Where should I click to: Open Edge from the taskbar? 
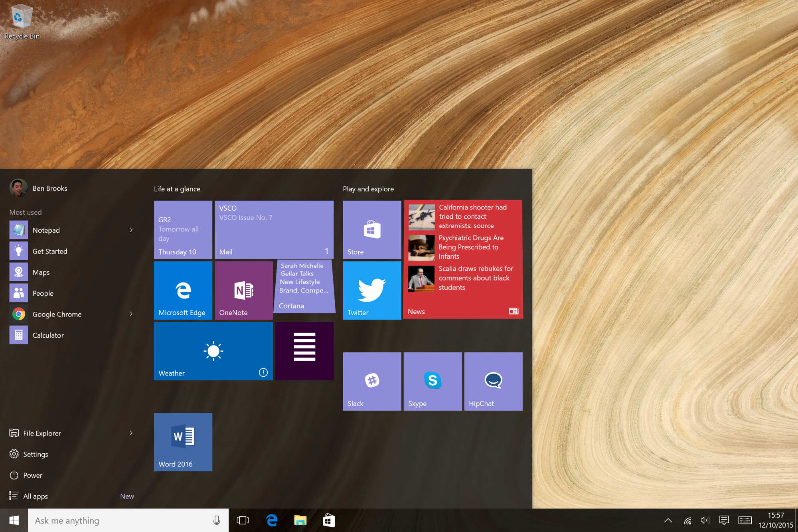click(272, 520)
